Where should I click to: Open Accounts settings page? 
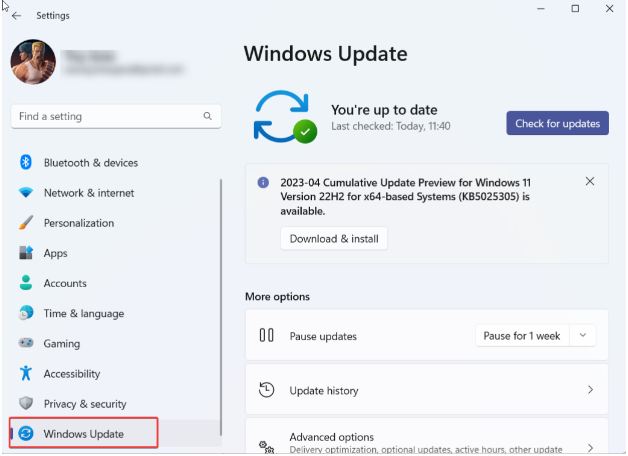(65, 283)
